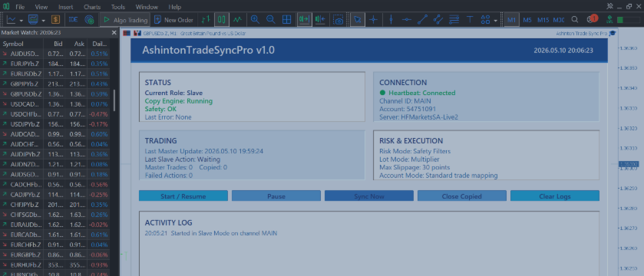Open the profiles monitor icon
This screenshot has height=276, width=644.
point(33,19)
